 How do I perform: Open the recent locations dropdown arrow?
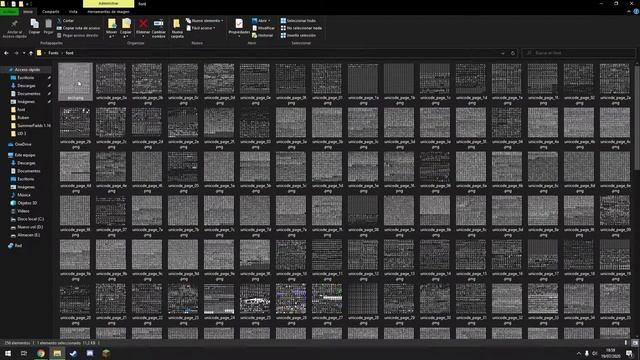24,53
